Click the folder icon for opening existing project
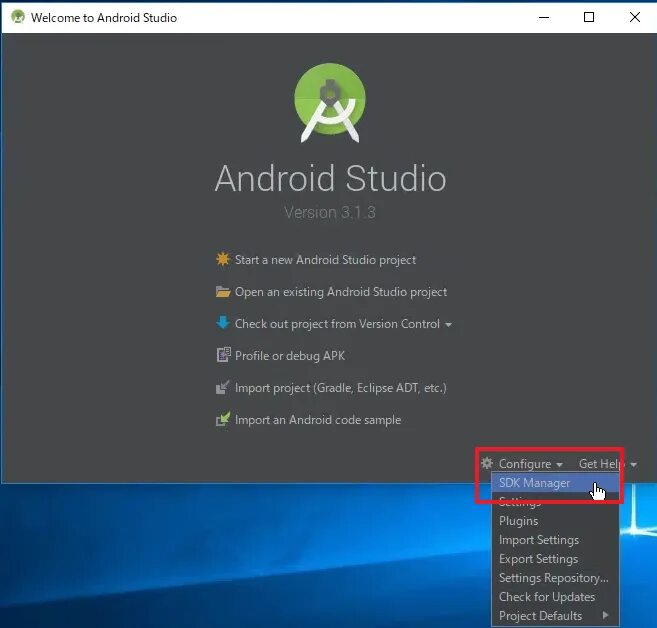 223,292
